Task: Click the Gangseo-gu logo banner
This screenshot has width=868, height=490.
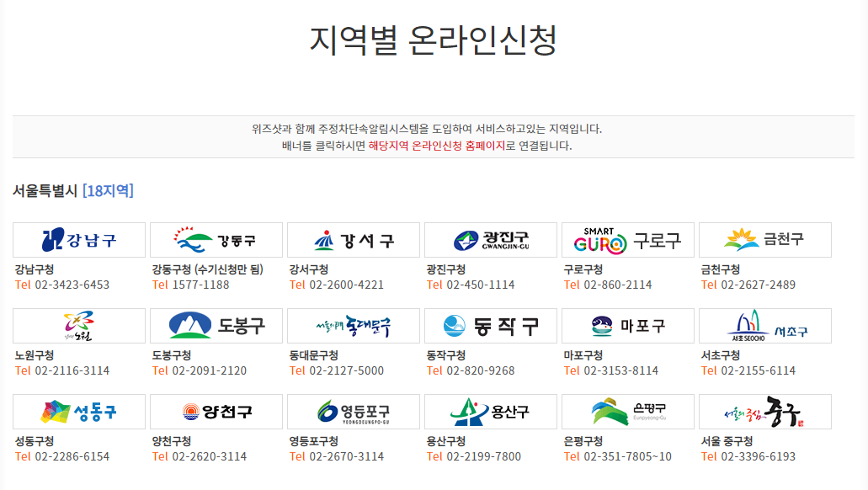Action: click(x=352, y=239)
